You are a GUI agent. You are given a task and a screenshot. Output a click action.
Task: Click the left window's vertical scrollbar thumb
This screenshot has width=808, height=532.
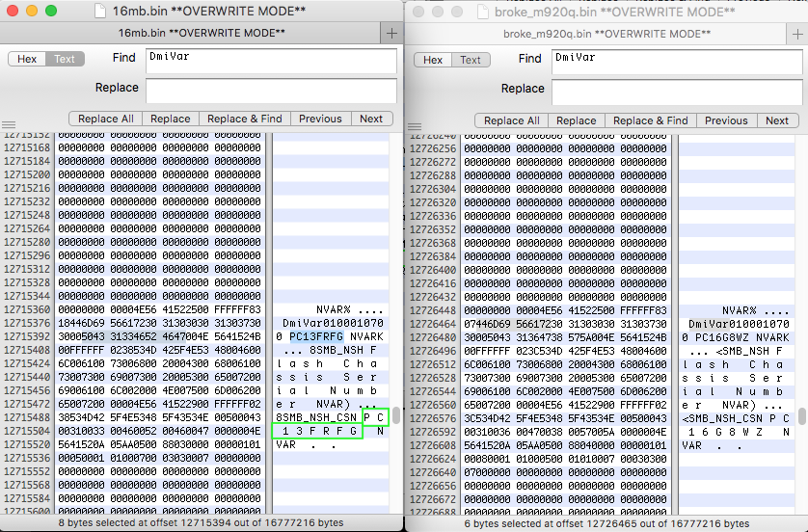(x=395, y=417)
